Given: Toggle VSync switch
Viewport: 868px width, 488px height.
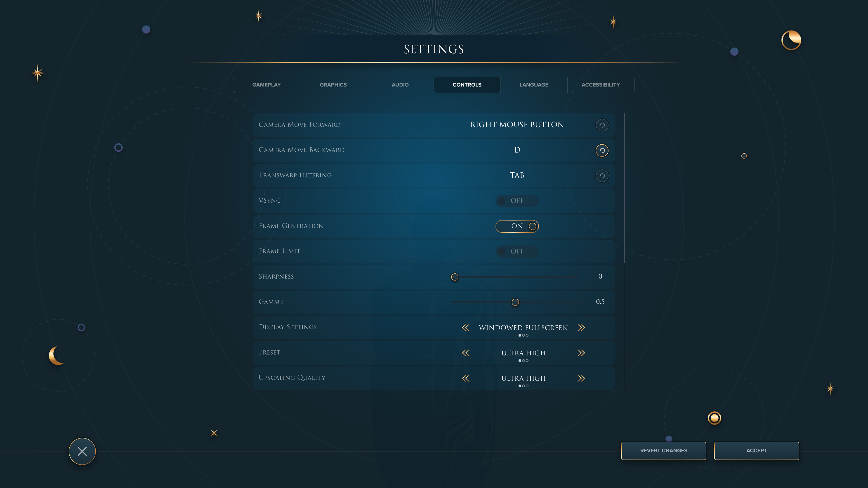Looking at the screenshot, I should 517,201.
